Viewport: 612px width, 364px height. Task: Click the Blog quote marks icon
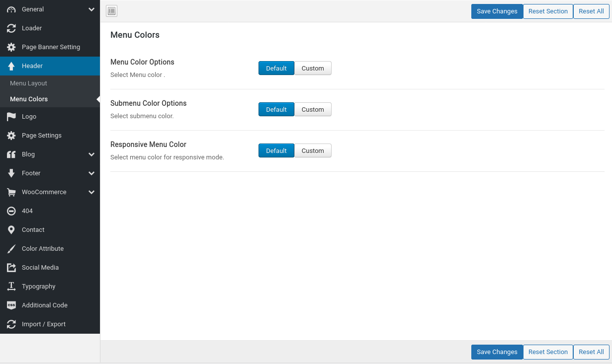point(11,154)
